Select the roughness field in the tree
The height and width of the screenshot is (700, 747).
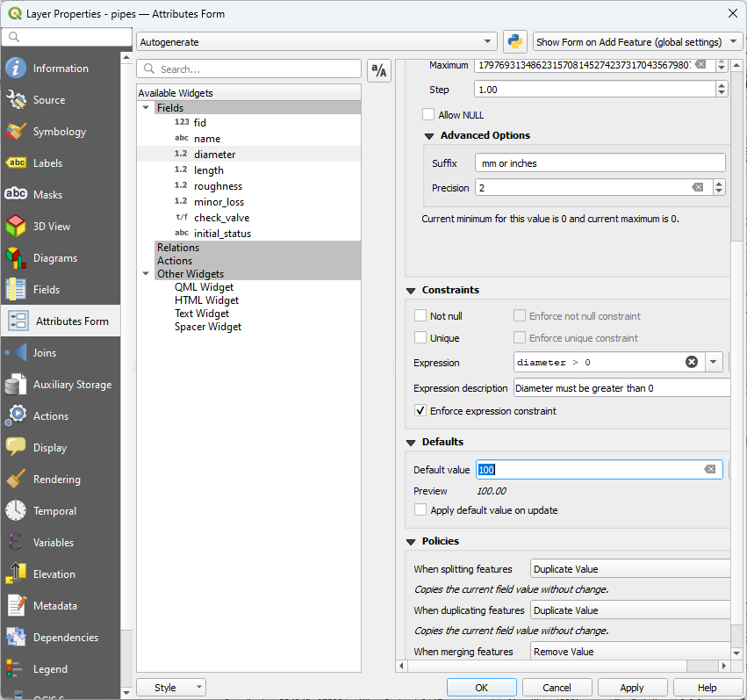click(x=218, y=186)
